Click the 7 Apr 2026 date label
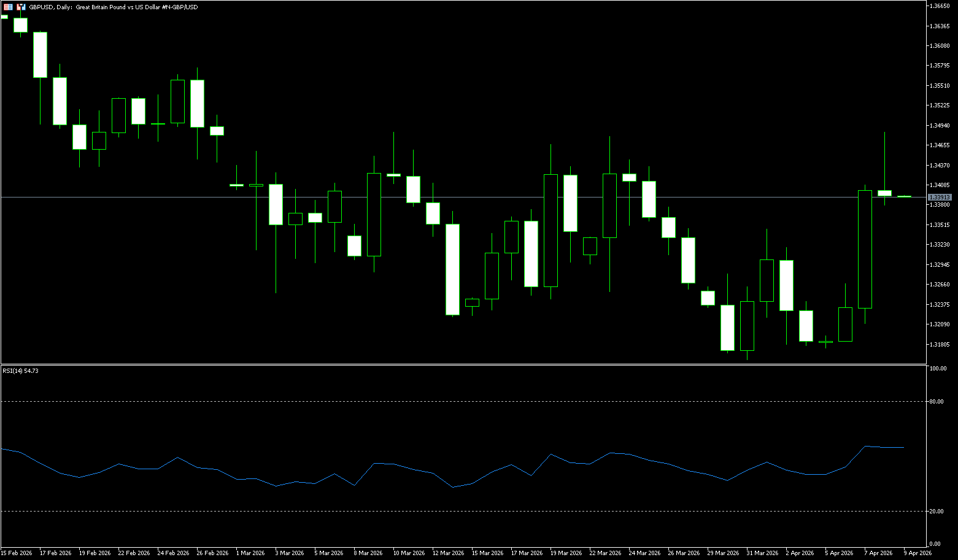This screenshot has width=958, height=560. pyautogui.click(x=877, y=553)
